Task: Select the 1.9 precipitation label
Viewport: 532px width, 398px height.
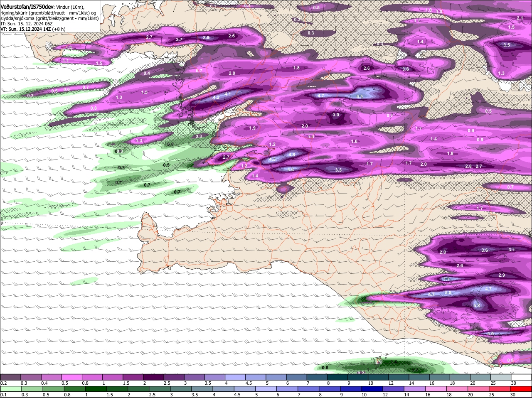Action: pyautogui.click(x=252, y=128)
